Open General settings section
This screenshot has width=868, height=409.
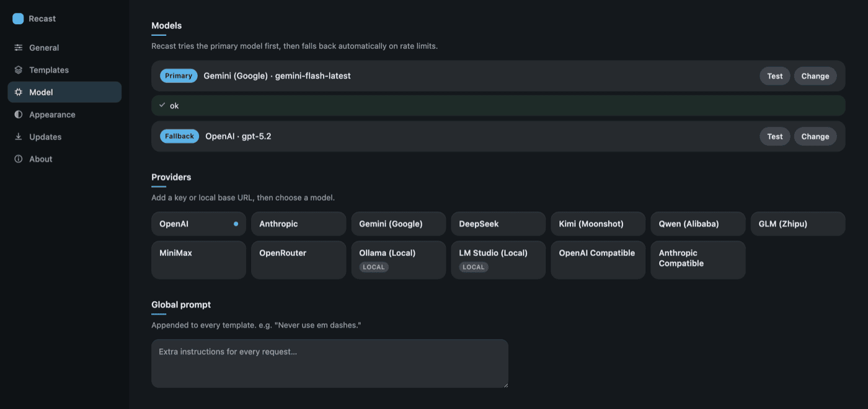coord(64,48)
